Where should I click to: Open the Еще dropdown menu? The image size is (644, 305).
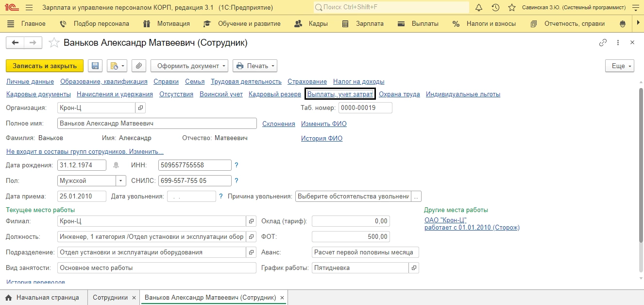tap(620, 66)
